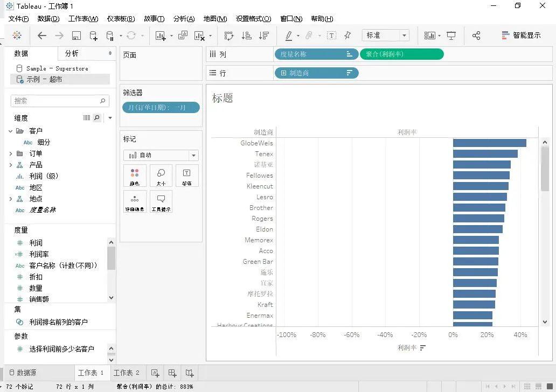This screenshot has height=392, width=556.
Task: Click the chart vertical scrollbar thumb
Action: [x=545, y=169]
